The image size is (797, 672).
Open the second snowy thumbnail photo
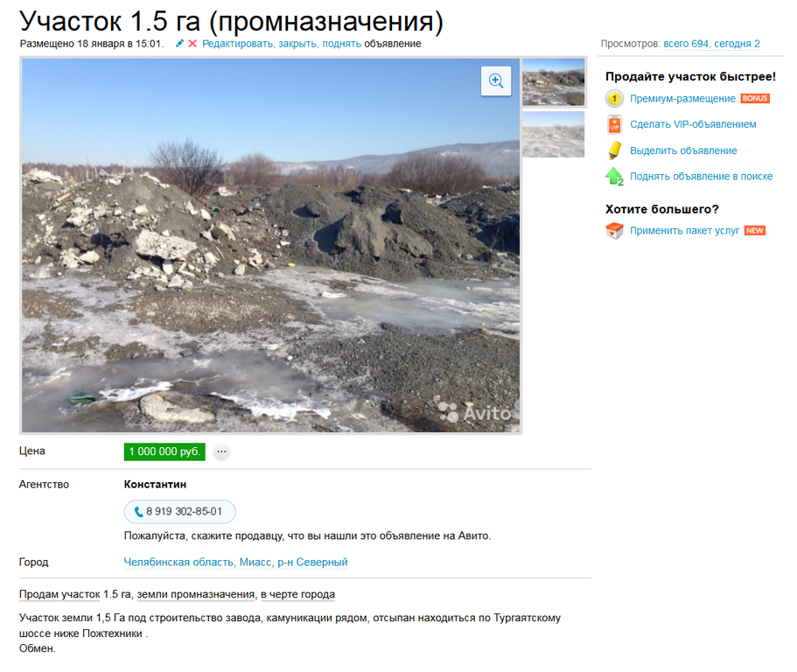tap(554, 134)
